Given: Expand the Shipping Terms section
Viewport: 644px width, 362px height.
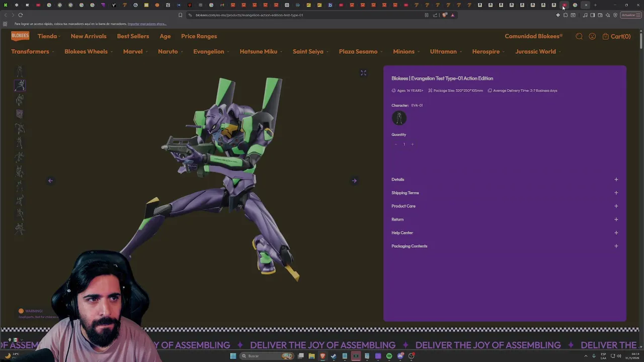Looking at the screenshot, I should [x=505, y=193].
